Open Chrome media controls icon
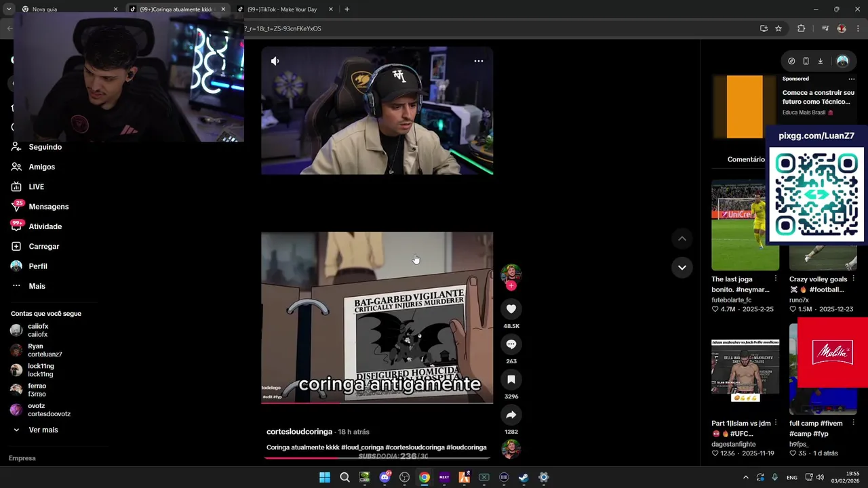The height and width of the screenshot is (488, 868). [825, 28]
